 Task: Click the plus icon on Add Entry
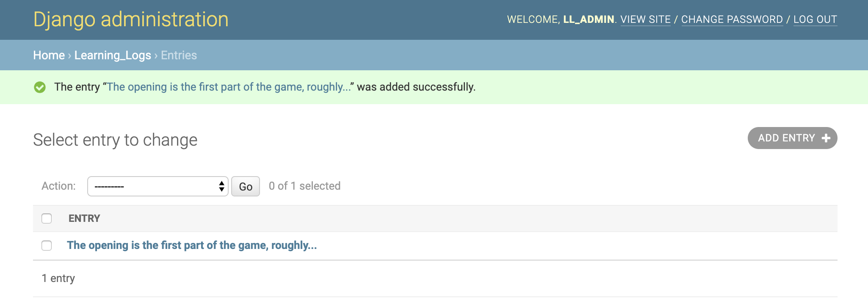point(826,138)
